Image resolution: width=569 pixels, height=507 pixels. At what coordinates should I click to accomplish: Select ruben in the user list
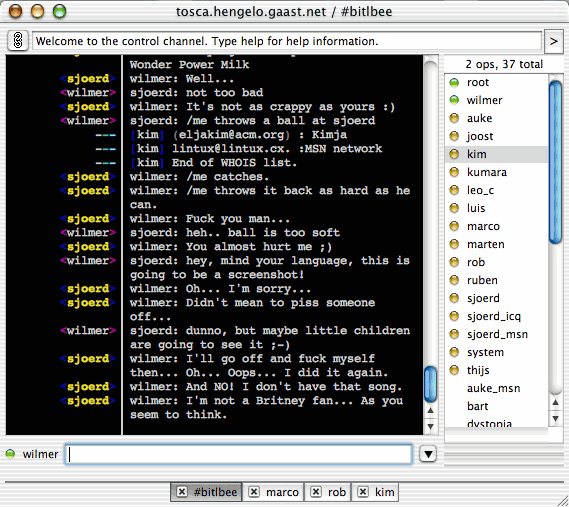pyautogui.click(x=496, y=280)
